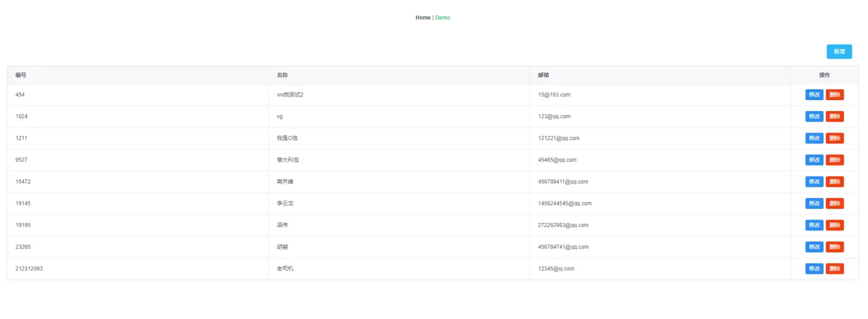Modify record 9527 via 修改

(814, 160)
